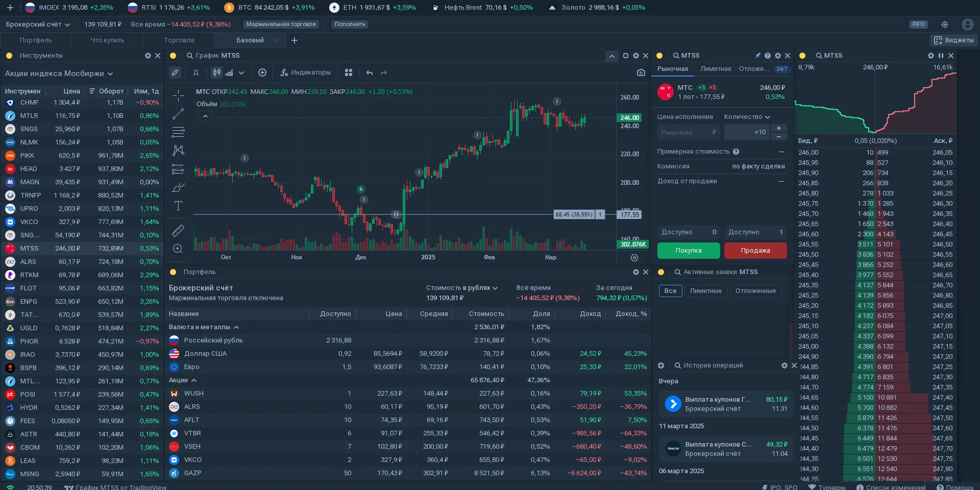Show hint for Примерная стоимость
This screenshot has height=490, width=980.
coord(736,152)
